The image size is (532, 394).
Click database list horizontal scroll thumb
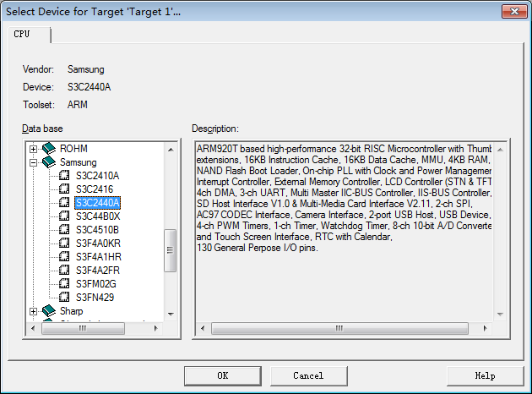[83, 328]
